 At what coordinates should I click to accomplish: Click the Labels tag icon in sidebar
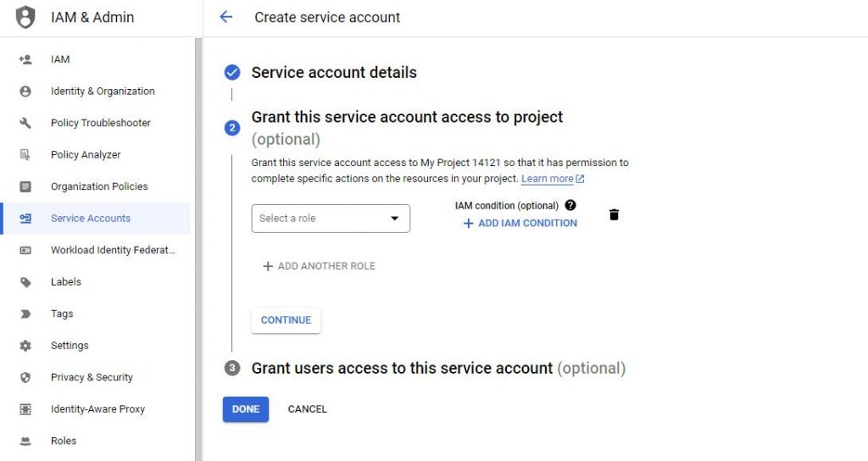point(25,282)
